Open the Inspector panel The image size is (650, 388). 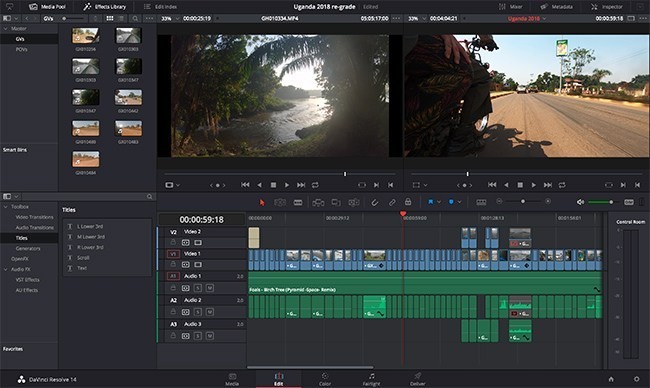pyautogui.click(x=607, y=7)
